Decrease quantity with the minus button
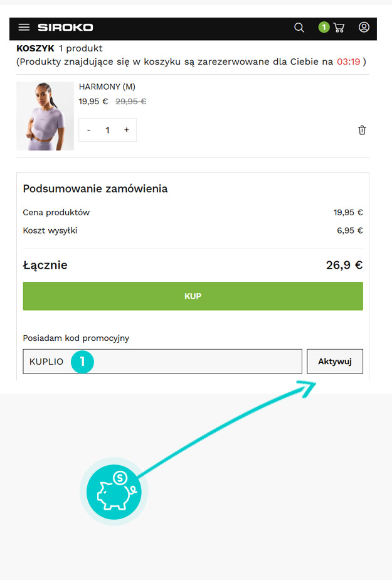The image size is (392, 580). point(88,130)
